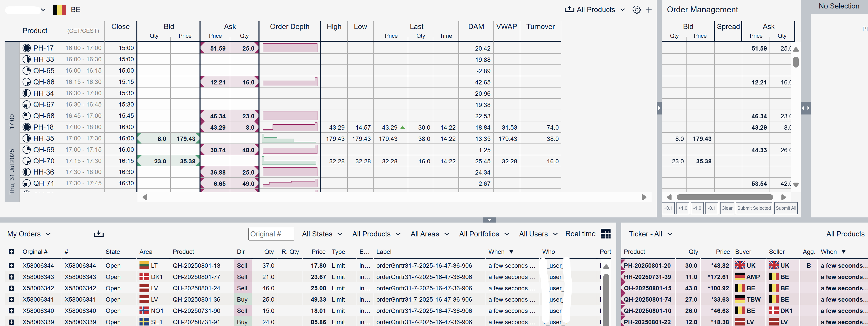Open the grid column layout icon
Viewport: 868px width, 326px height.
(605, 234)
